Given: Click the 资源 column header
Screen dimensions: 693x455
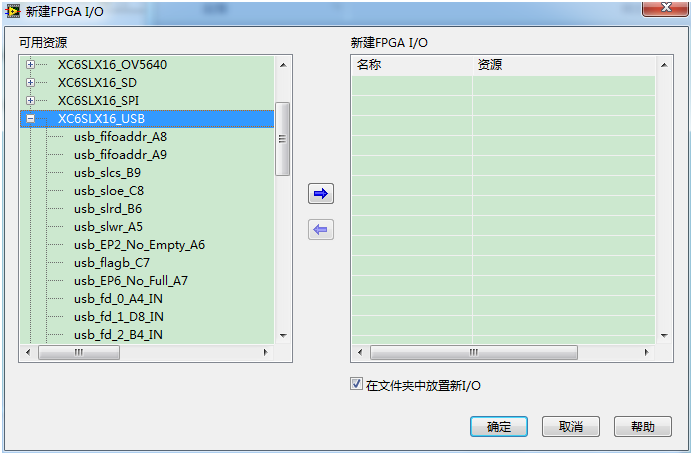Looking at the screenshot, I should click(564, 65).
